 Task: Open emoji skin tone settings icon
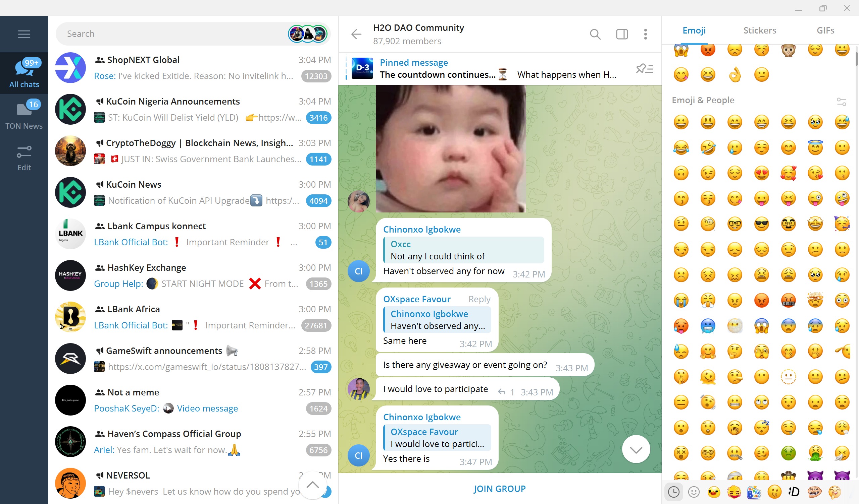tap(841, 101)
